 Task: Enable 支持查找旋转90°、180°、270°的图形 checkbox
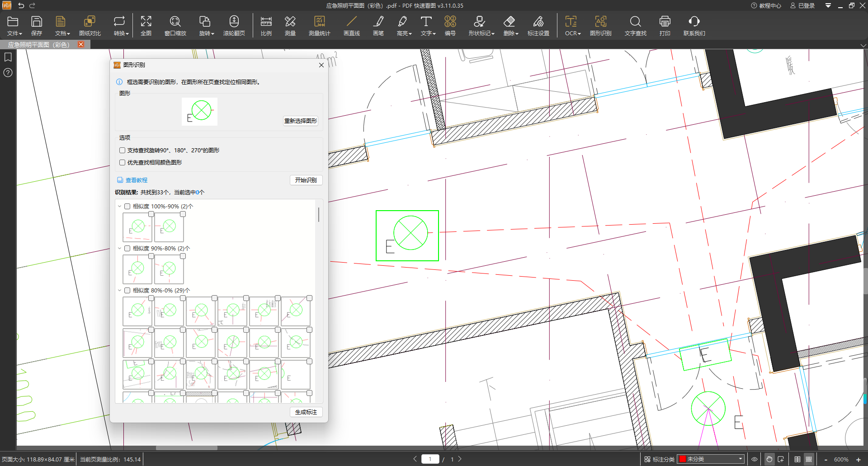click(122, 150)
